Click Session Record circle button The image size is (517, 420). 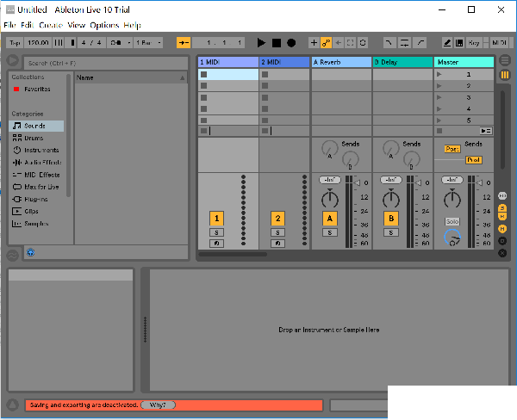click(363, 43)
